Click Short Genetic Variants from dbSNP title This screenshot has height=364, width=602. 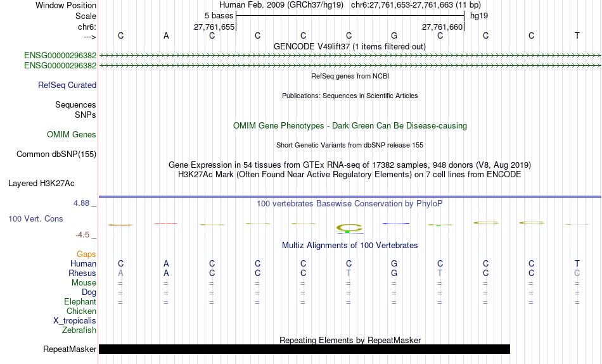tap(350, 145)
